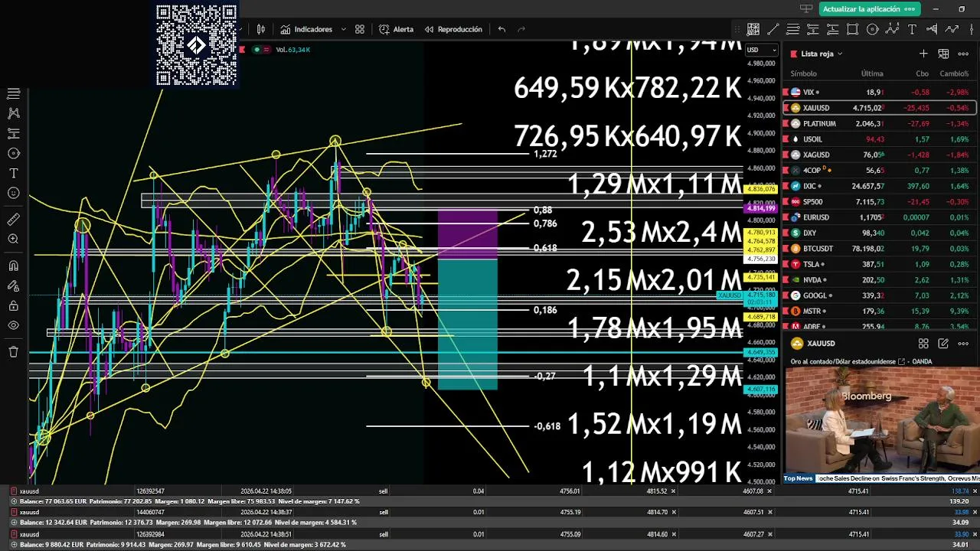Start bar Reproducción replay mode

453,29
